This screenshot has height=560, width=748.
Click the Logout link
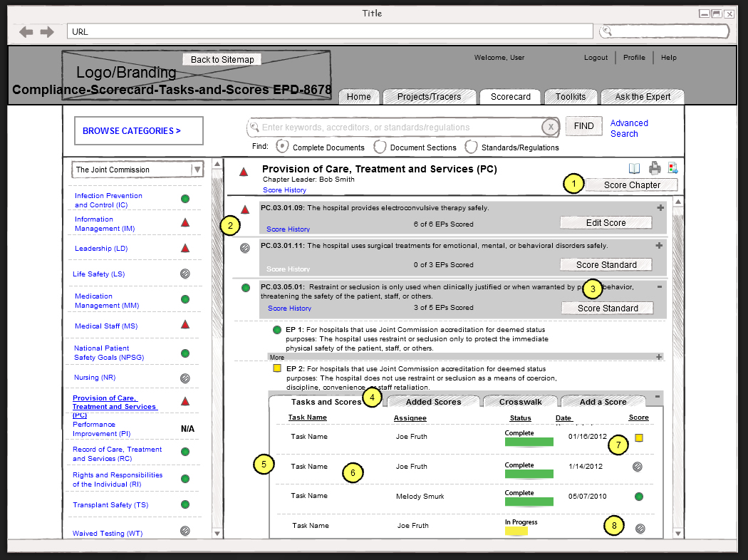[596, 57]
